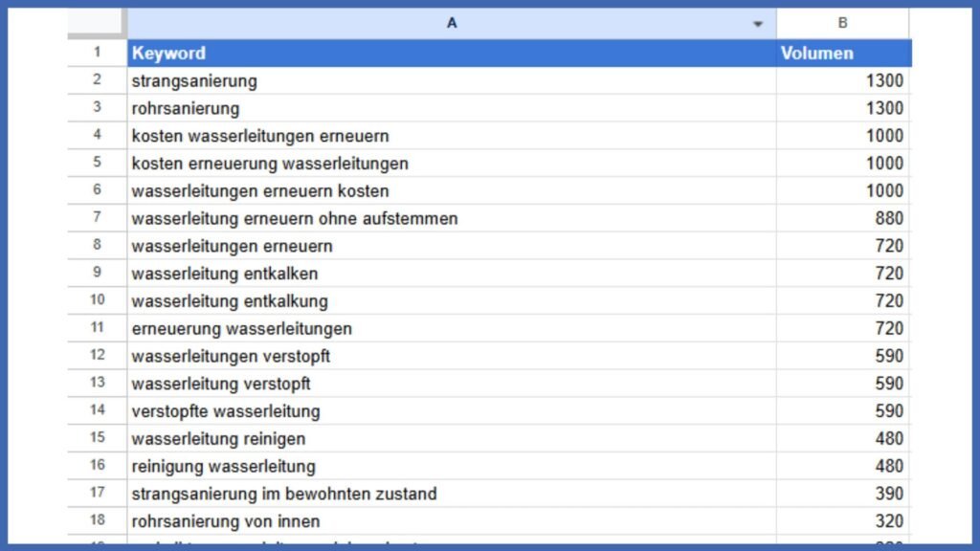
Task: Select row 16 via its row number
Action: point(97,467)
